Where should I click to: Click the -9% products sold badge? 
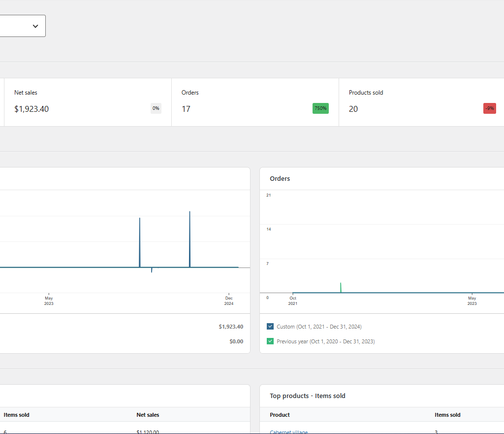pyautogui.click(x=490, y=108)
